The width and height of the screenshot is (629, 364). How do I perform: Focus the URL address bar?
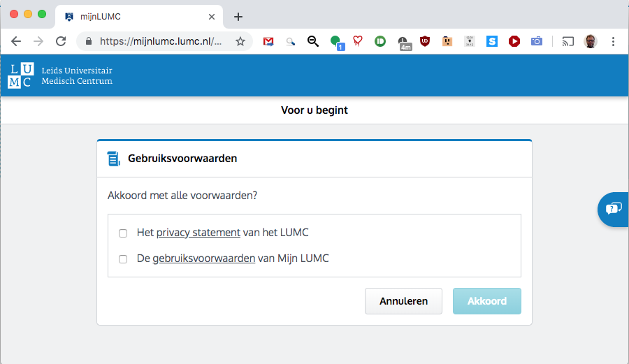[161, 41]
